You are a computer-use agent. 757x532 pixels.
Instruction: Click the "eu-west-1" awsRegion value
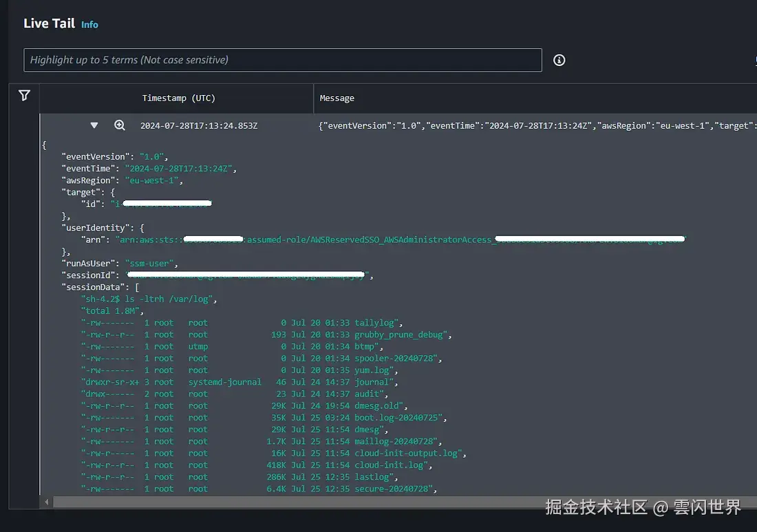pos(152,180)
